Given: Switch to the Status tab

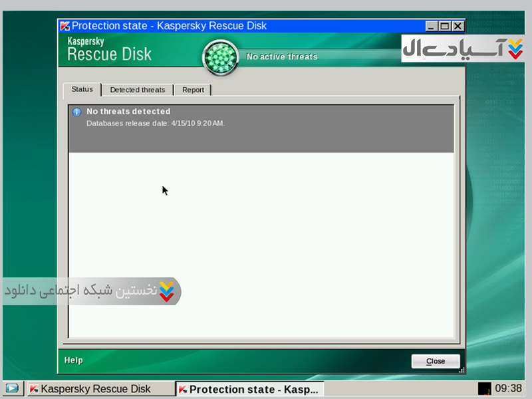Looking at the screenshot, I should (x=82, y=89).
